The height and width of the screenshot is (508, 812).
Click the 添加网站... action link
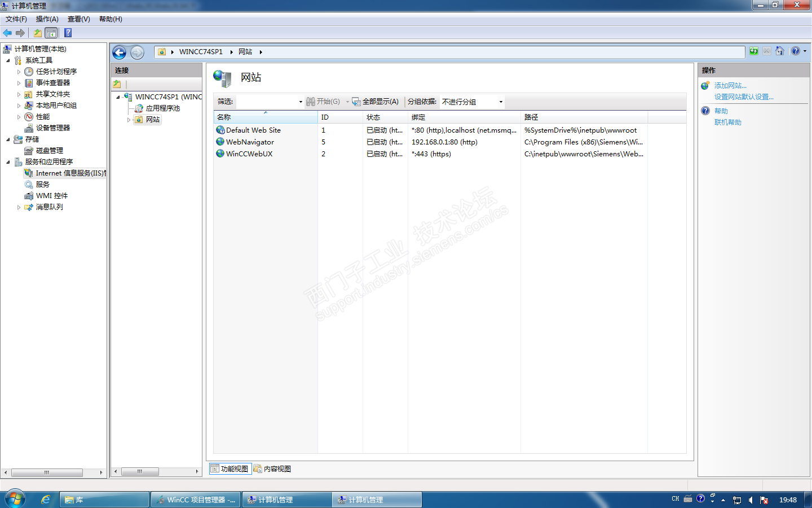[730, 86]
